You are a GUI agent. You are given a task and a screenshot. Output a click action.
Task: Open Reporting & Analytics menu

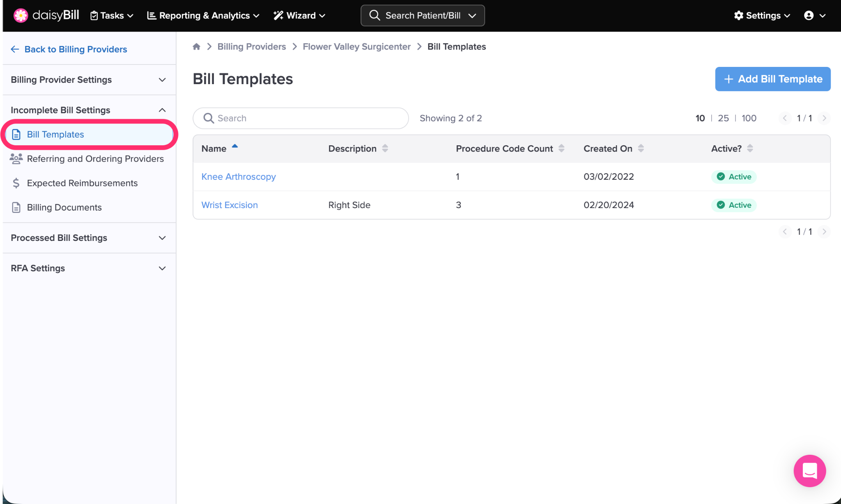click(203, 16)
